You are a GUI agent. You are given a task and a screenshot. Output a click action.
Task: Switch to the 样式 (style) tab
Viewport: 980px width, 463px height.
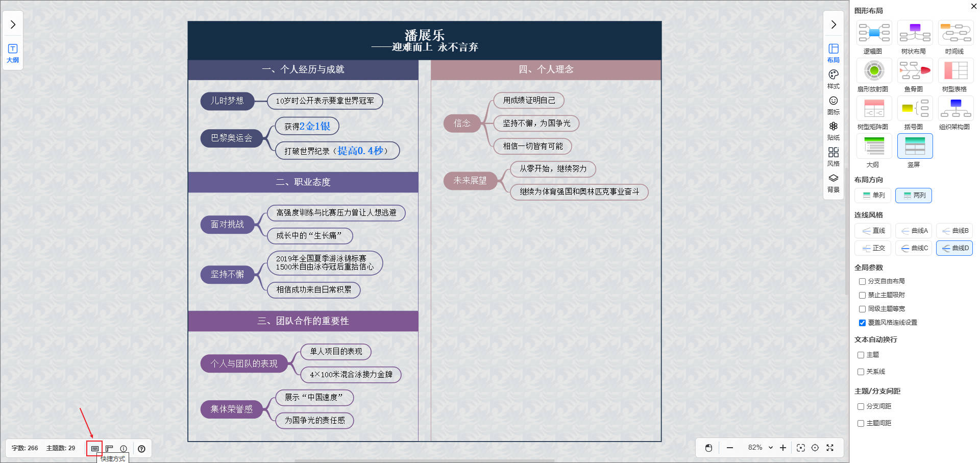pyautogui.click(x=833, y=79)
